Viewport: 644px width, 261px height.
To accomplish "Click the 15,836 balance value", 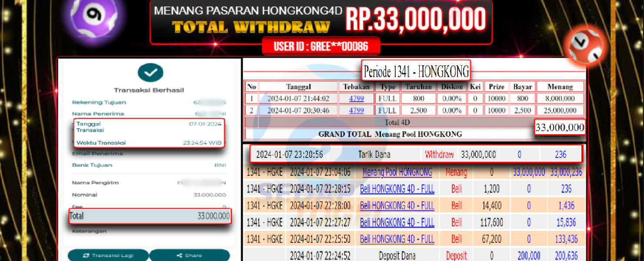I will [x=566, y=222].
